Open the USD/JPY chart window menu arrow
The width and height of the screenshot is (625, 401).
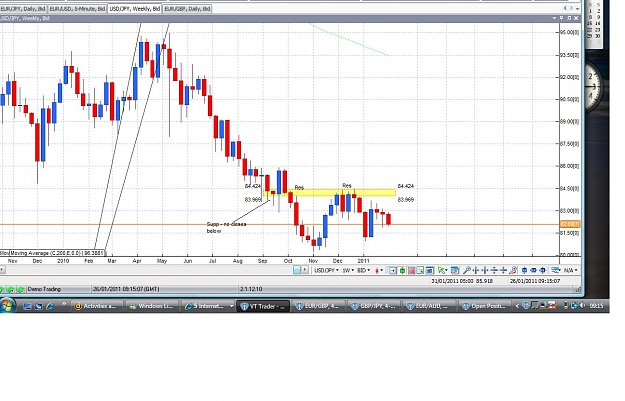click(x=554, y=18)
